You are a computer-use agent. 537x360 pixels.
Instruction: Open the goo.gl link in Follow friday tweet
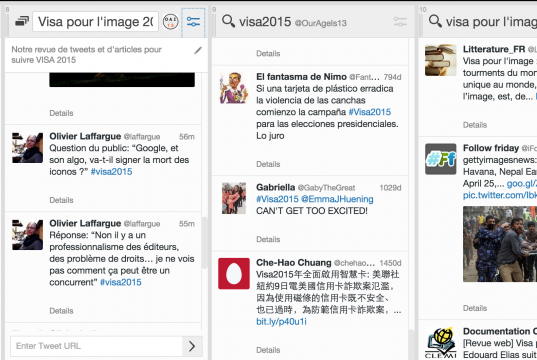522,184
